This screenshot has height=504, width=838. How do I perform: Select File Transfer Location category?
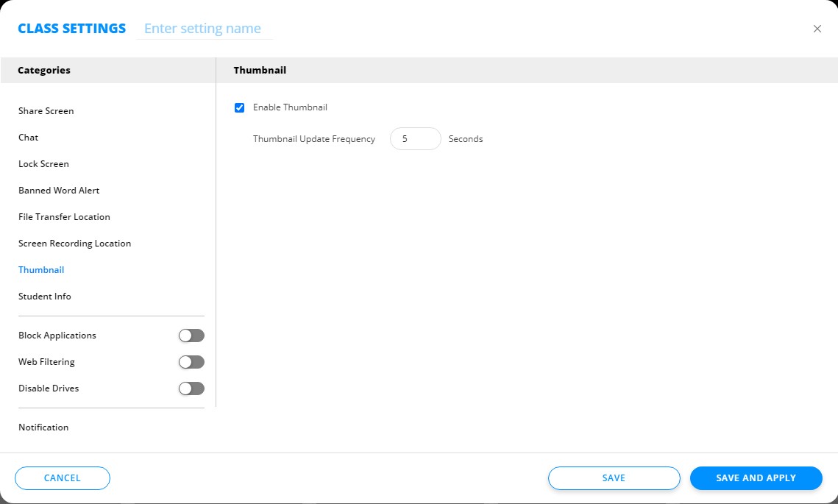point(64,217)
